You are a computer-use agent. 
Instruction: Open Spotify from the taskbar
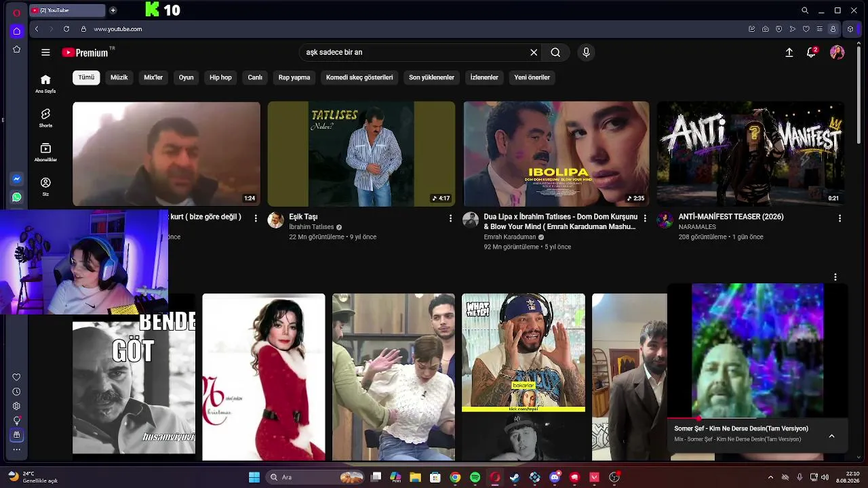coord(475,477)
